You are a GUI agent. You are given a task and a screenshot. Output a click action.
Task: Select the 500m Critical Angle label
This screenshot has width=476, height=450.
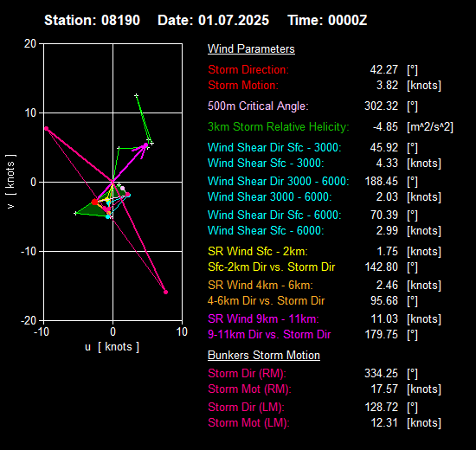coord(258,106)
